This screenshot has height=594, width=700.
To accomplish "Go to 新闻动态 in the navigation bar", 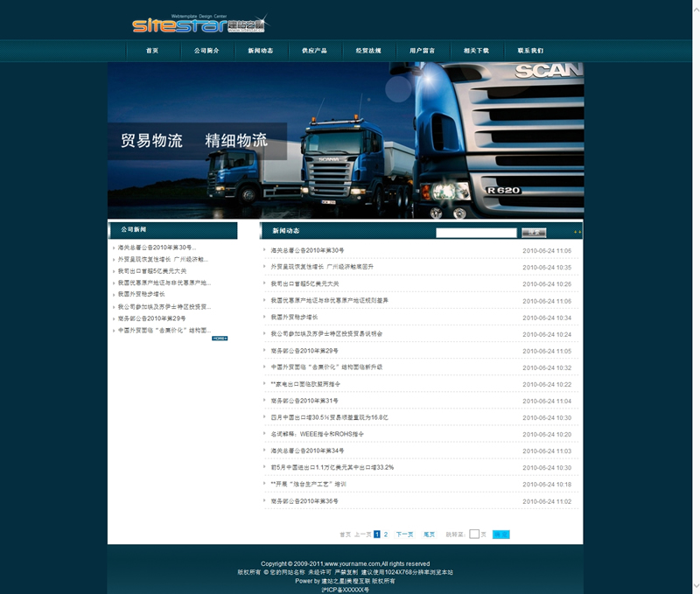I will pos(261,51).
